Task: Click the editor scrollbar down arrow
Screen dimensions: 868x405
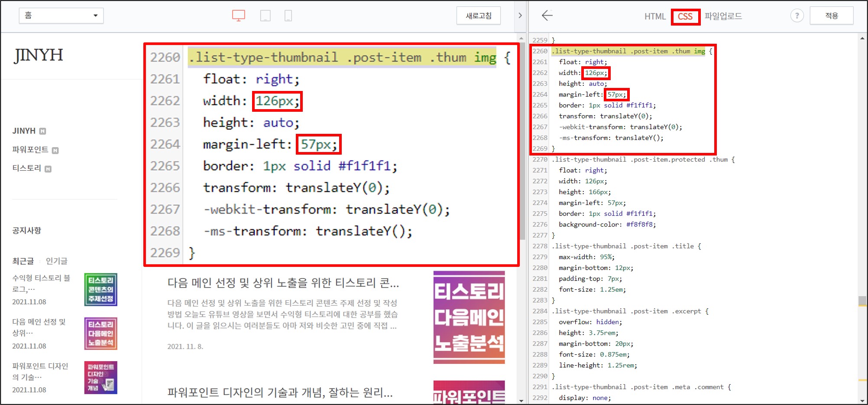Action: pyautogui.click(x=862, y=401)
